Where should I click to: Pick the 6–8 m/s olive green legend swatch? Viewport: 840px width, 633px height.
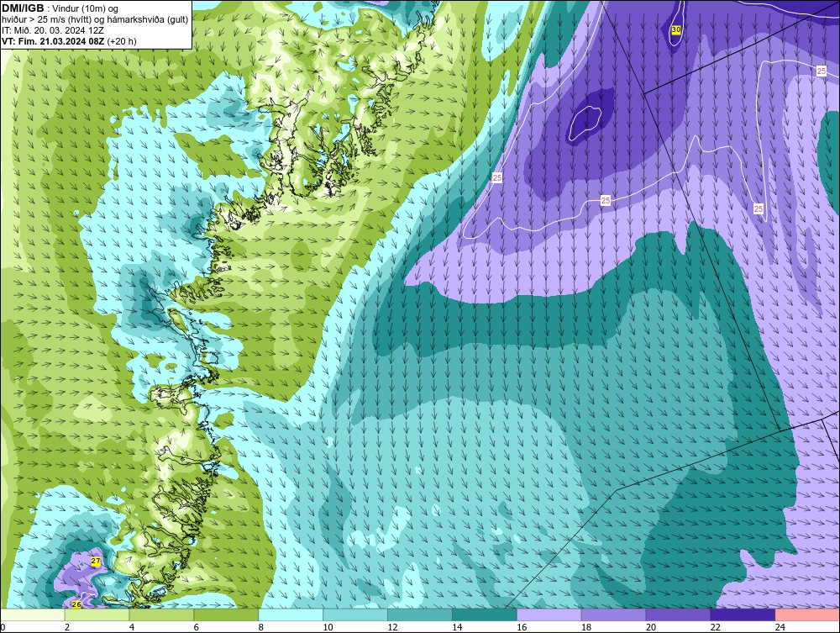[226, 615]
